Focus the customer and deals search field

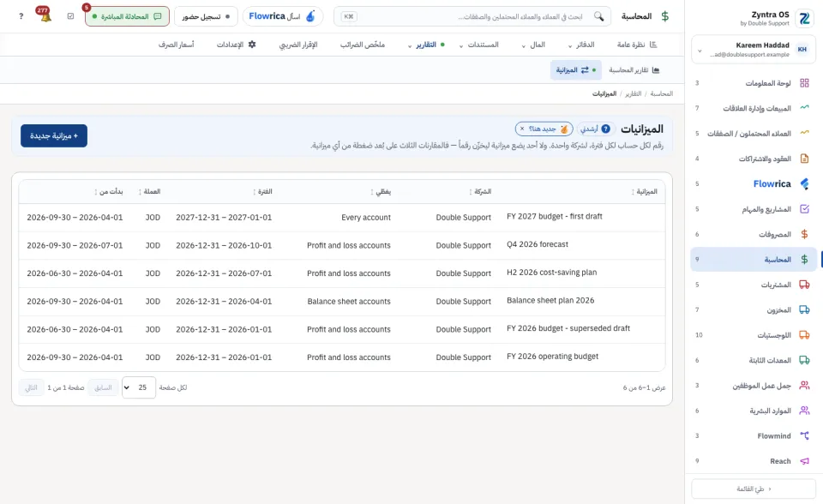pyautogui.click(x=472, y=16)
